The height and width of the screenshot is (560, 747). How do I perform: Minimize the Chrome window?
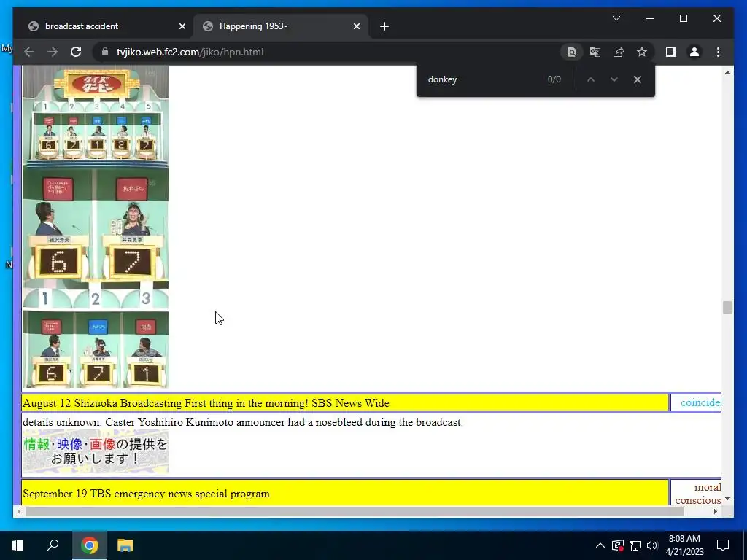click(650, 18)
